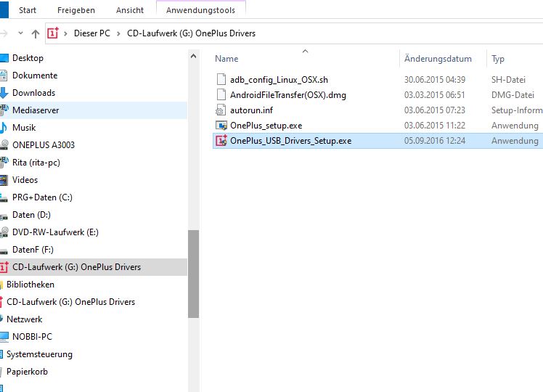Click date 30.06.2015 04:39
543x392 pixels.
pos(435,80)
